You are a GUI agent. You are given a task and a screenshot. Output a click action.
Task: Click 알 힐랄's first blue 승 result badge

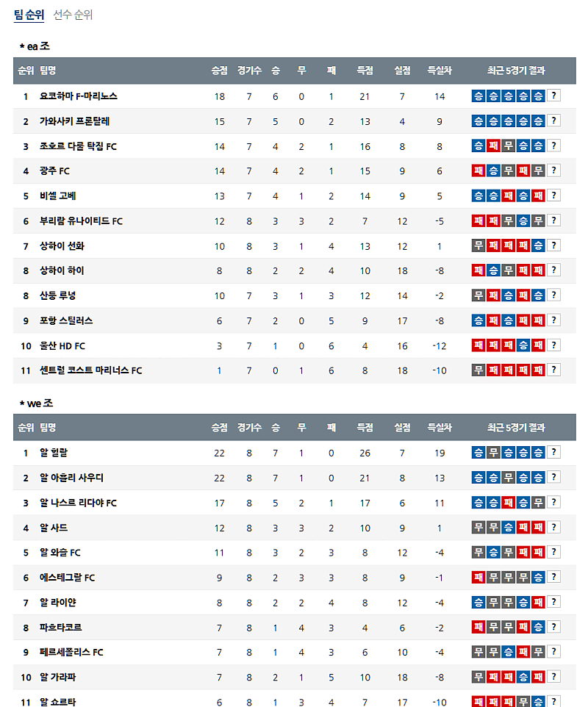pos(478,452)
